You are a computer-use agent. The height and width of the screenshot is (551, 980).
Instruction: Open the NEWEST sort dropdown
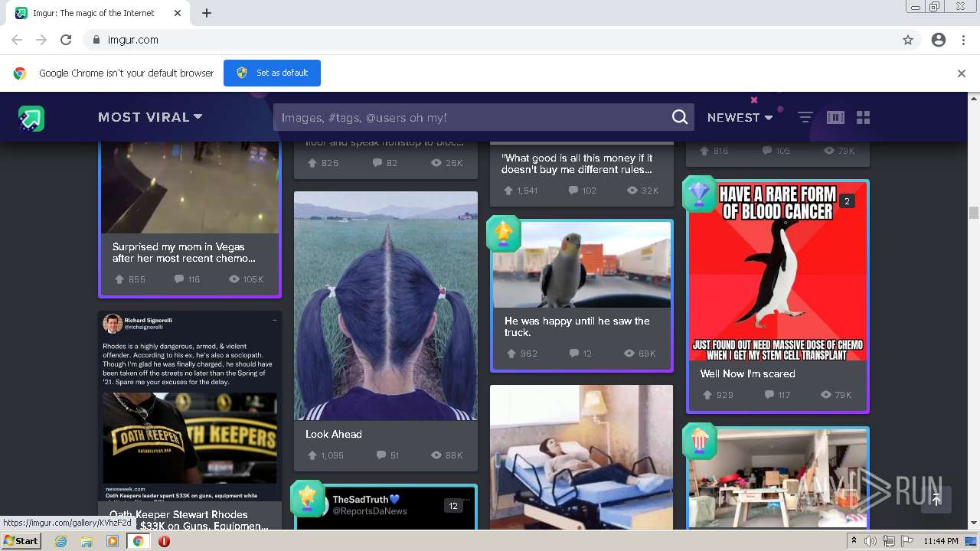740,117
